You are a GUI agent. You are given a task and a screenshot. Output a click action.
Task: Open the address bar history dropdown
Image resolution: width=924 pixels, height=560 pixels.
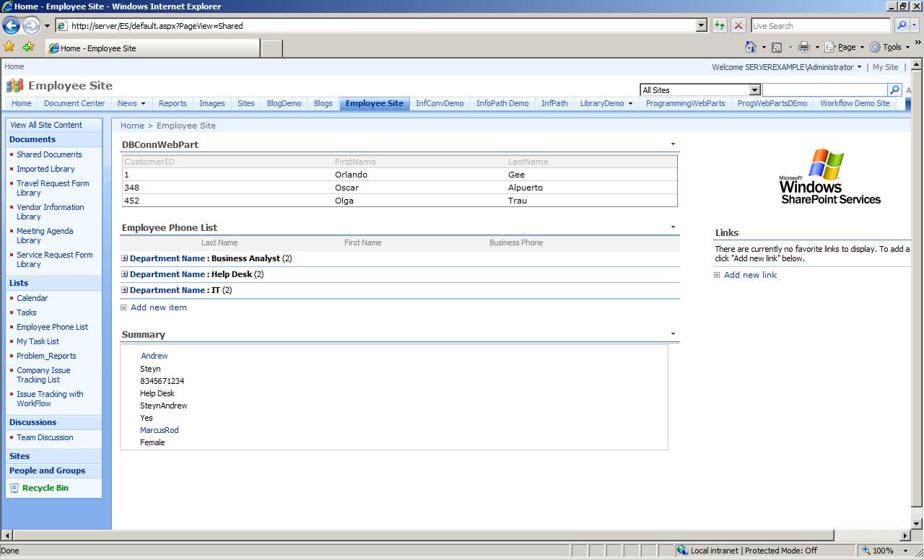coord(701,25)
